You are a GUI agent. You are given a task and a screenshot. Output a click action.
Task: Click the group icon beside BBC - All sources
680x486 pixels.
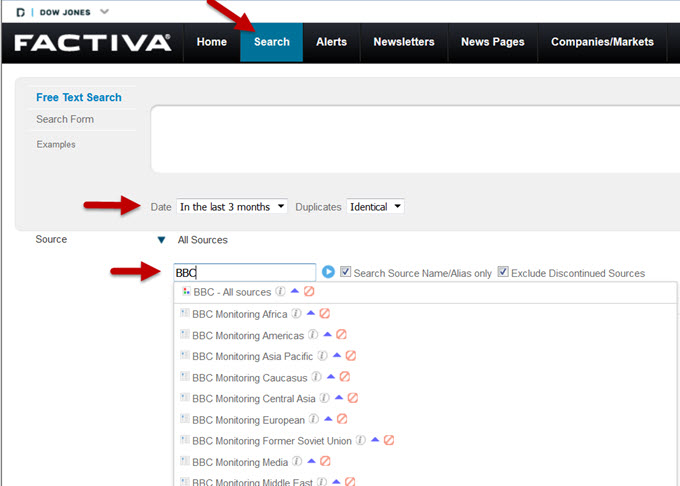tap(186, 291)
